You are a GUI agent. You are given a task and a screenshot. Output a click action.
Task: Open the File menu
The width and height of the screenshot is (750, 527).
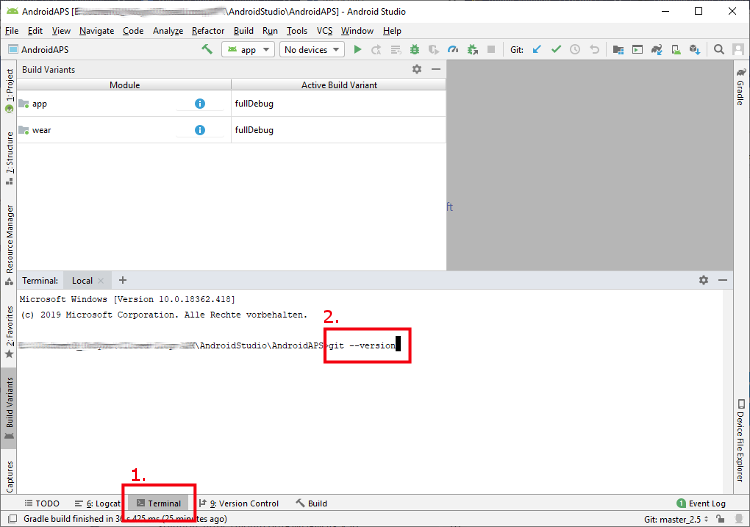pyautogui.click(x=12, y=31)
